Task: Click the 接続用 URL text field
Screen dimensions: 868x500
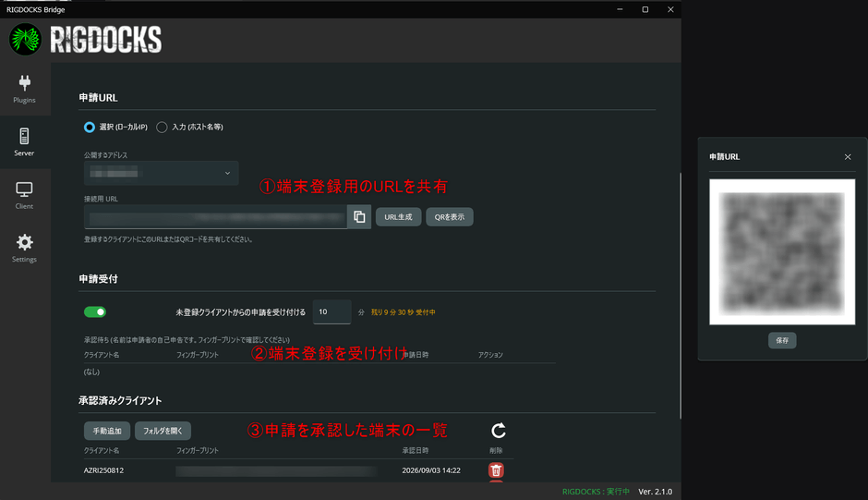Action: click(215, 217)
